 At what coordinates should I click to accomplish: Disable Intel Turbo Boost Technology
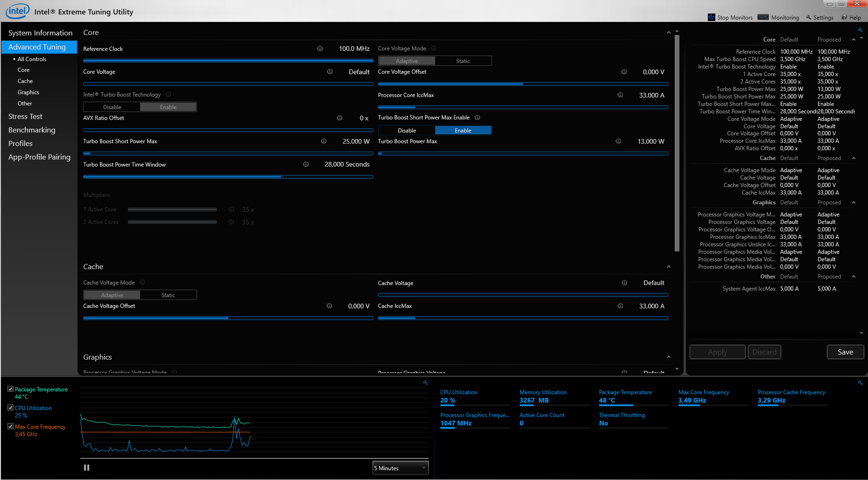click(x=112, y=107)
